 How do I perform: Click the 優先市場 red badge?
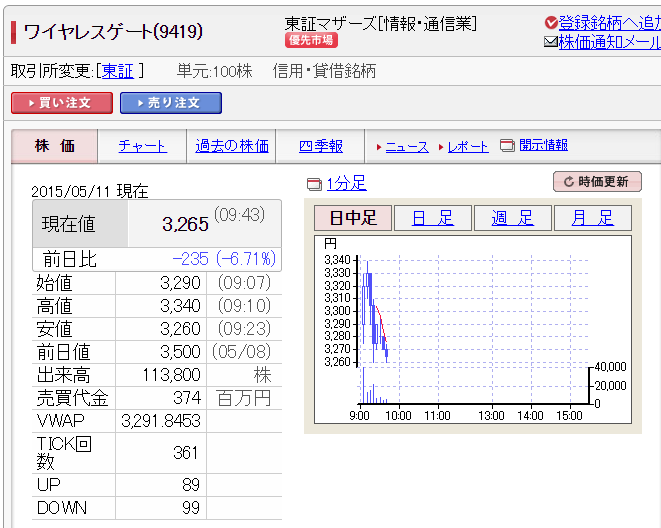click(312, 40)
